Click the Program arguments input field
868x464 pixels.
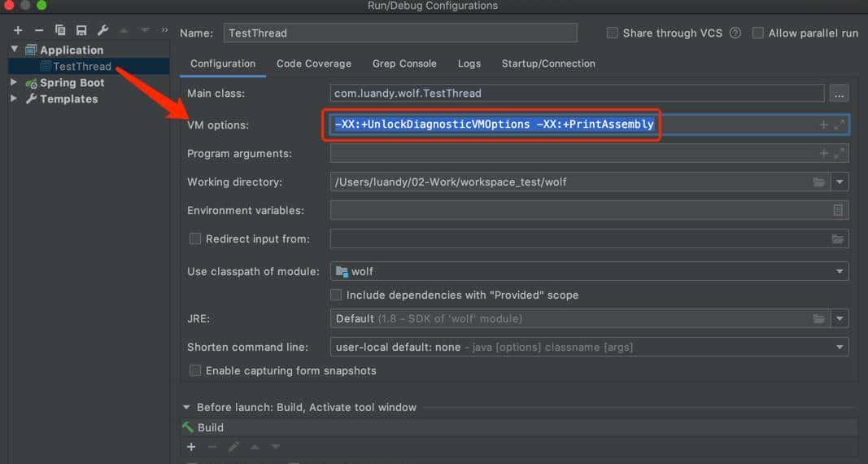[569, 153]
